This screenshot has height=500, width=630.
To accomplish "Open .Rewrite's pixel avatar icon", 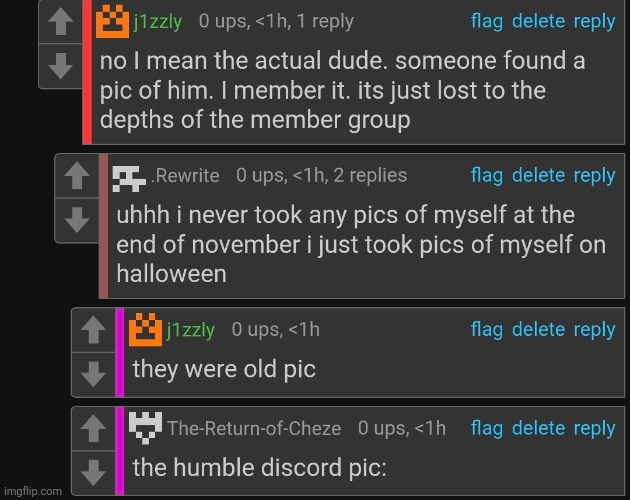I will [129, 178].
